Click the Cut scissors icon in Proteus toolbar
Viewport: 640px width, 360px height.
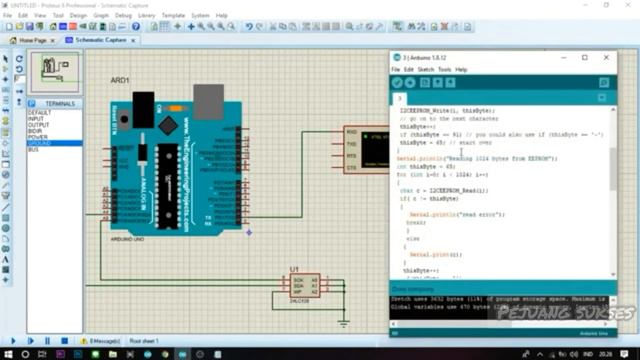point(273,27)
